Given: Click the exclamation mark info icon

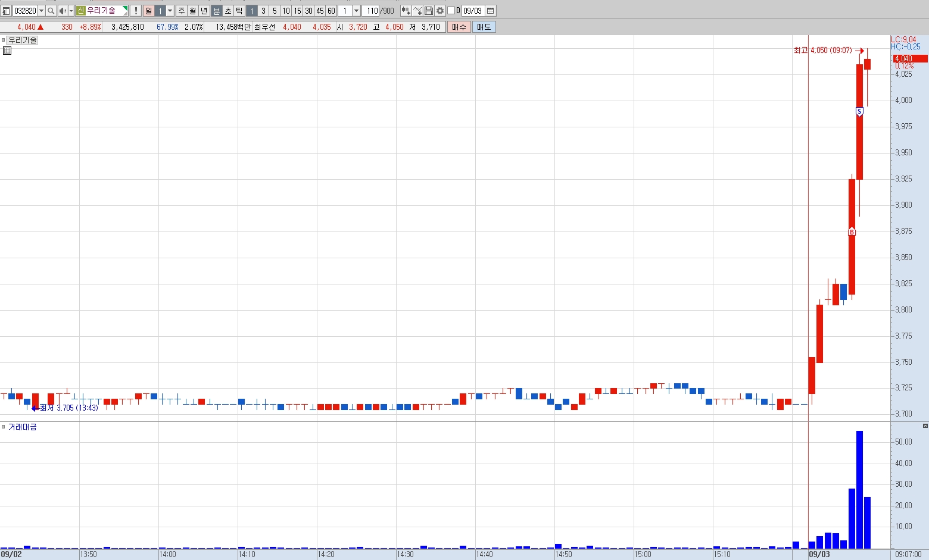Looking at the screenshot, I should (x=136, y=11).
